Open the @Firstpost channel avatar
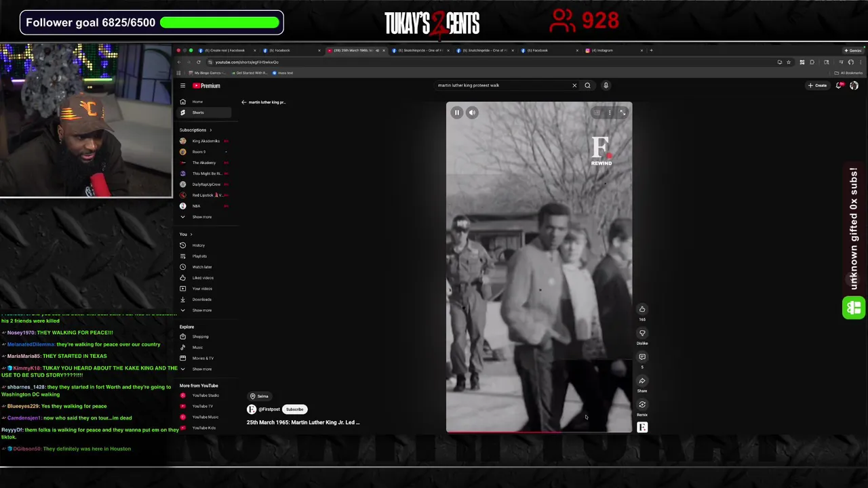The image size is (868, 488). (252, 409)
